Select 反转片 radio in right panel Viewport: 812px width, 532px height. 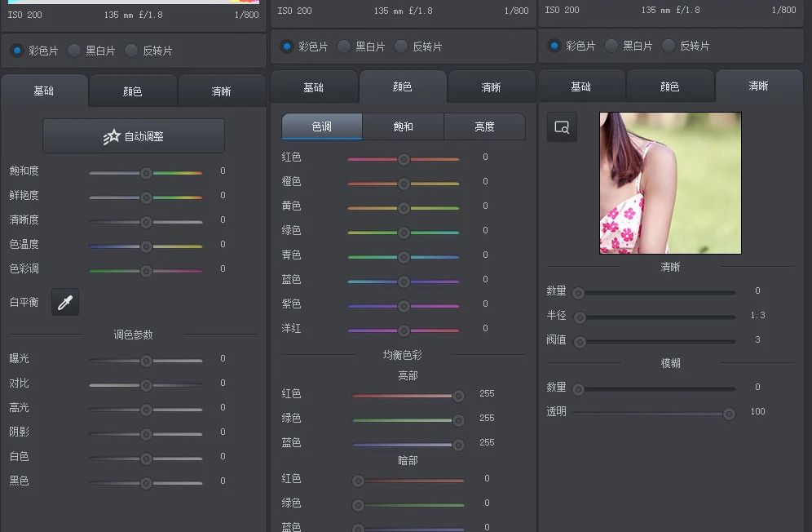(668, 46)
